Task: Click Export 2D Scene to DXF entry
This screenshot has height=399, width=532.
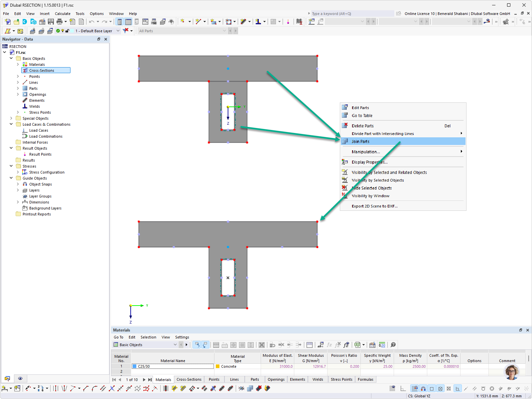Action: (x=403, y=206)
